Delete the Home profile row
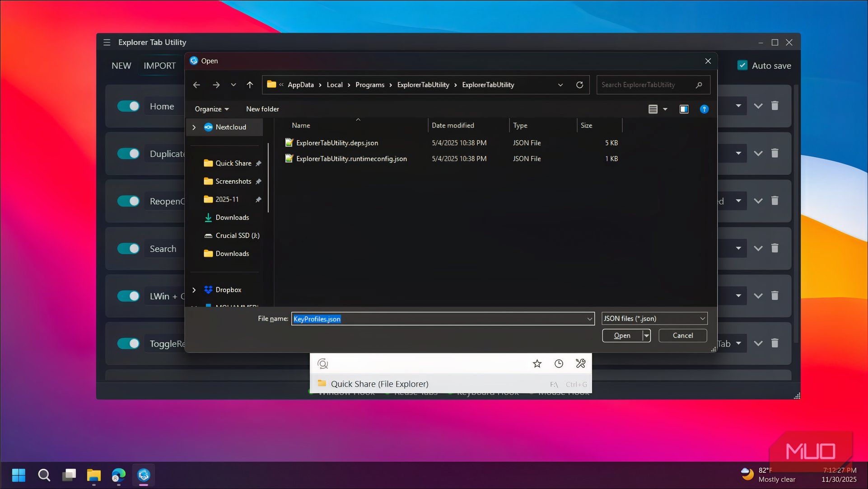The image size is (868, 489). (775, 106)
